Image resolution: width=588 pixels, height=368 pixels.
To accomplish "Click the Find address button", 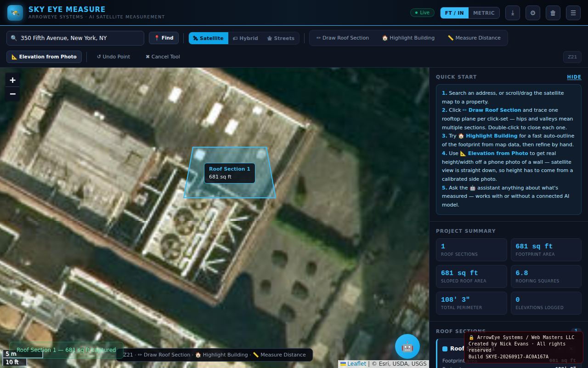I will pyautogui.click(x=164, y=38).
